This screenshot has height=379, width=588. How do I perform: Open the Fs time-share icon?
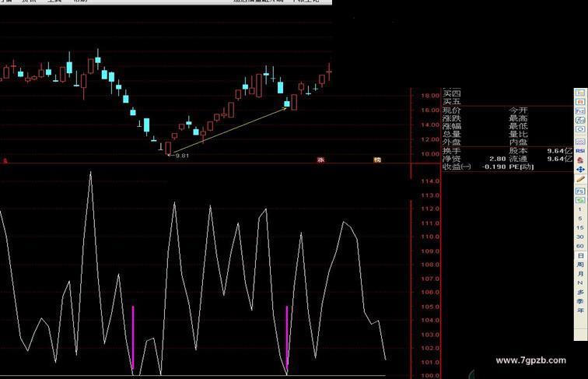pyautogui.click(x=580, y=191)
